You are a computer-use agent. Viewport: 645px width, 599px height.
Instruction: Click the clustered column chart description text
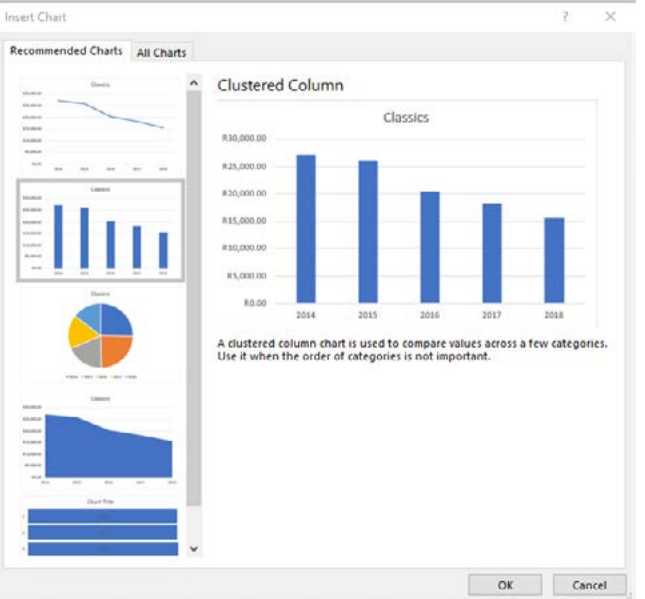[x=412, y=350]
